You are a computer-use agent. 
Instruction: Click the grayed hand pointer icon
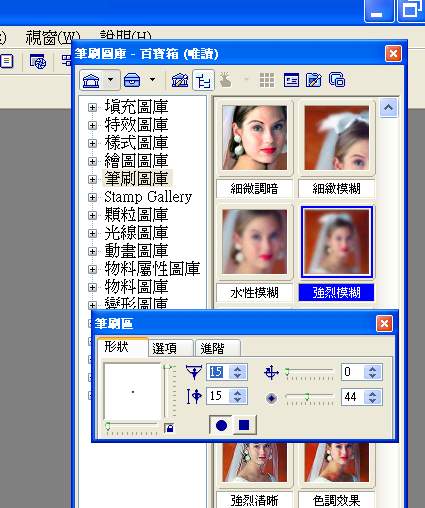(x=225, y=80)
